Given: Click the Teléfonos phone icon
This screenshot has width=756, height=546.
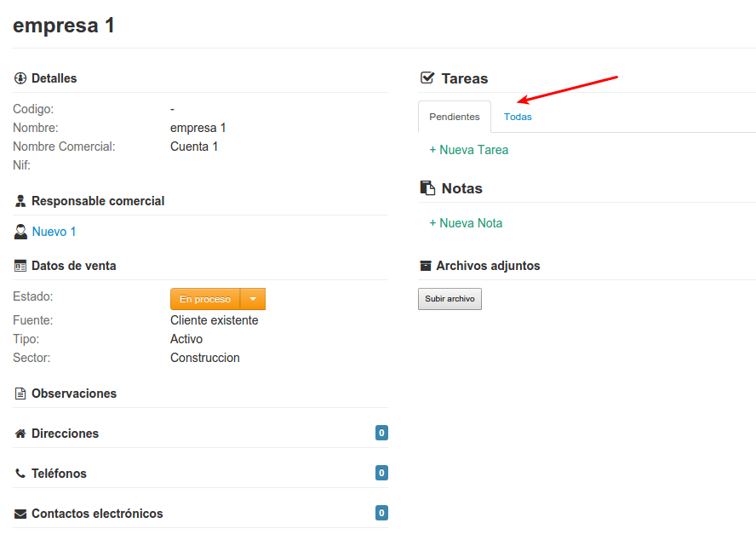Looking at the screenshot, I should point(20,473).
